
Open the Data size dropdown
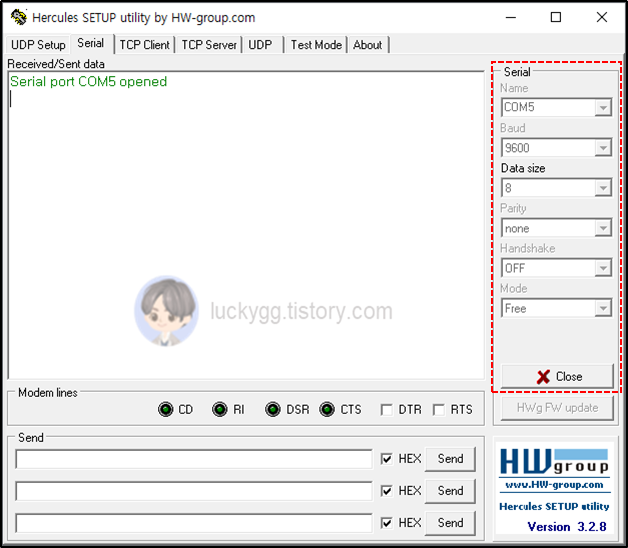coord(602,188)
